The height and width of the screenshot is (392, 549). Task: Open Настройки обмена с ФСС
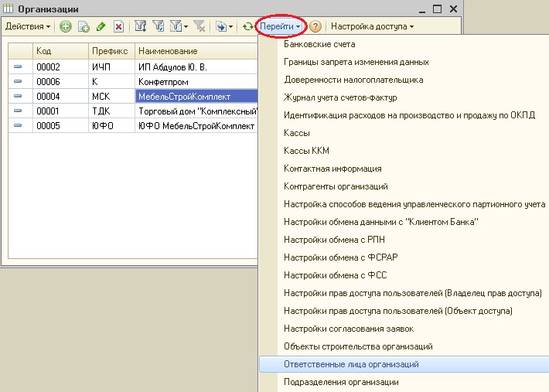pyautogui.click(x=404, y=275)
